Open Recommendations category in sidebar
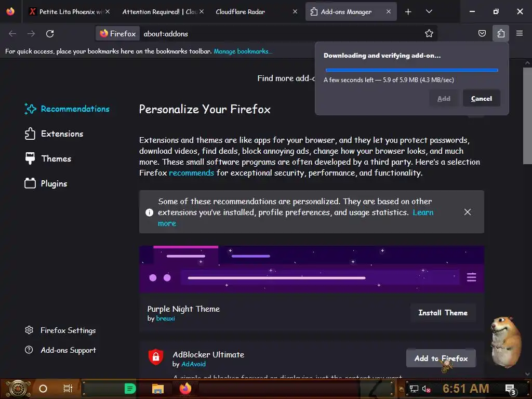The width and height of the screenshot is (532, 399). tap(67, 109)
